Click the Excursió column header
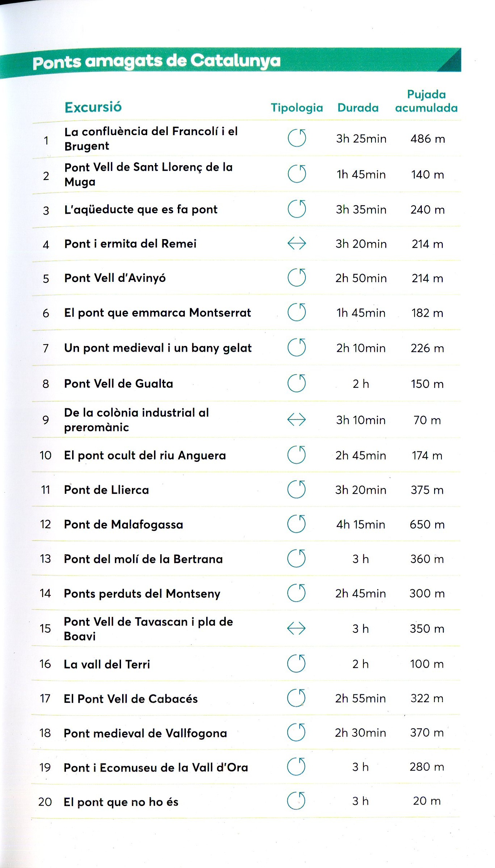 click(93, 107)
